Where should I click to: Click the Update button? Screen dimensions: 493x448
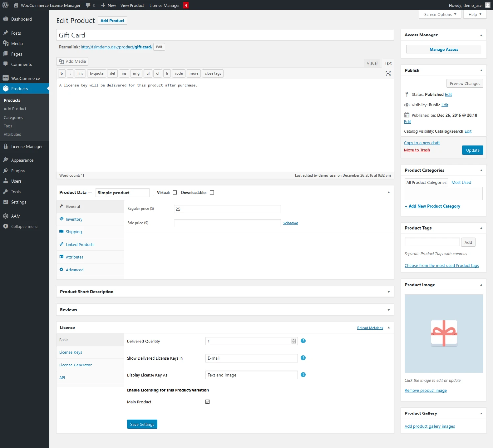[x=473, y=150]
